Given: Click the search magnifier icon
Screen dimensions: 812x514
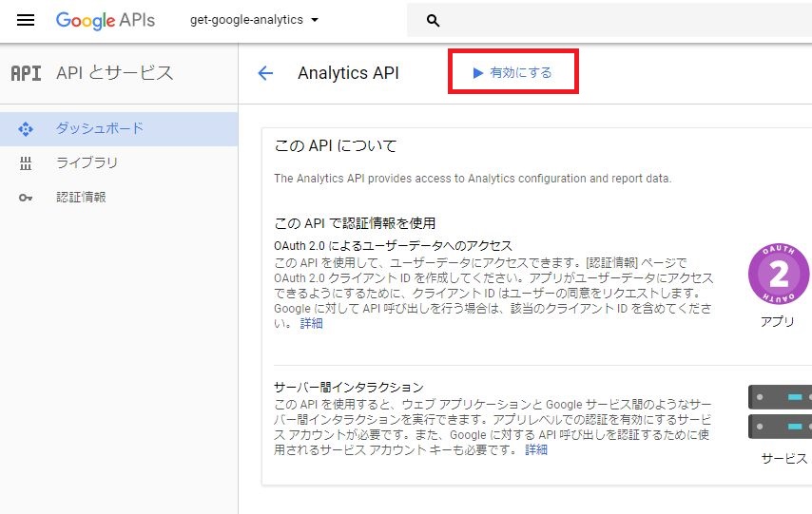Looking at the screenshot, I should coord(433,21).
